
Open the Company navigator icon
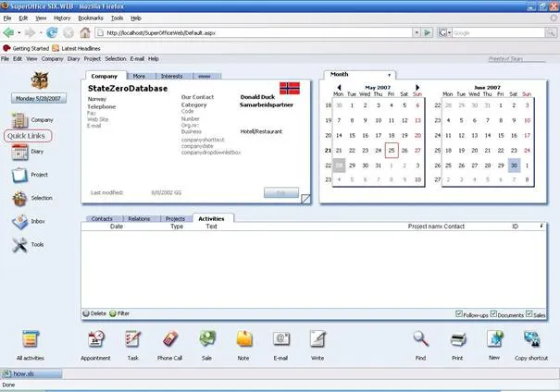pyautogui.click(x=20, y=120)
